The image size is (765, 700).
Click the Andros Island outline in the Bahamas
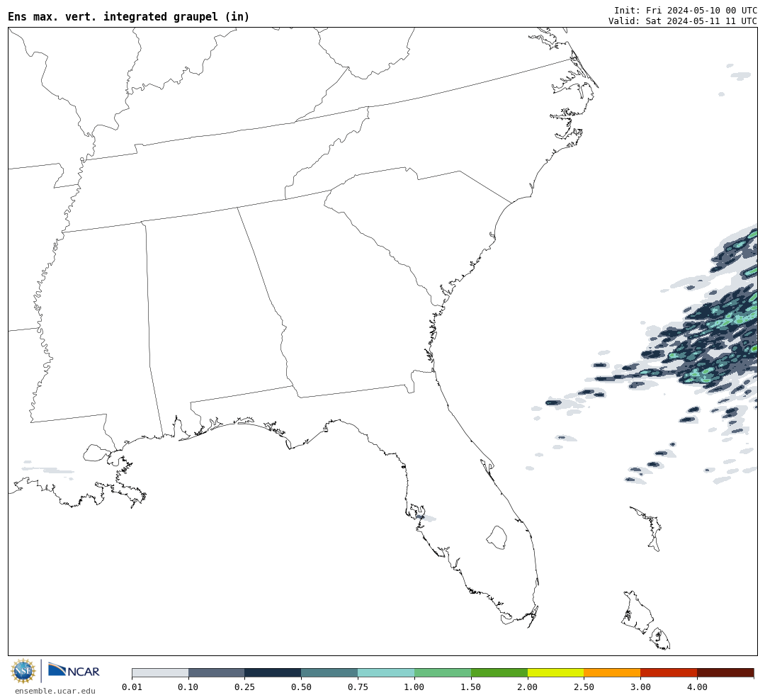[x=637, y=613]
